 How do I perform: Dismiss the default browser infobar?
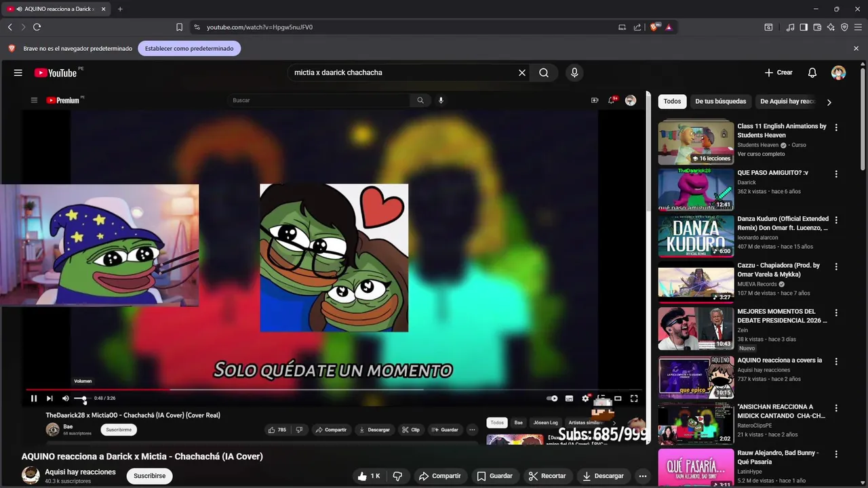[x=856, y=49]
